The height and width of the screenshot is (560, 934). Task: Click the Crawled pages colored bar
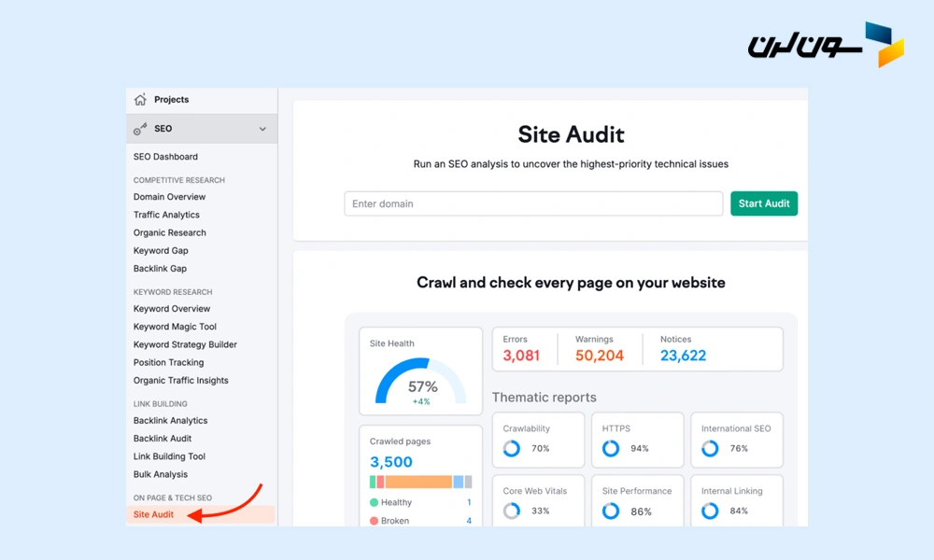pyautogui.click(x=420, y=482)
